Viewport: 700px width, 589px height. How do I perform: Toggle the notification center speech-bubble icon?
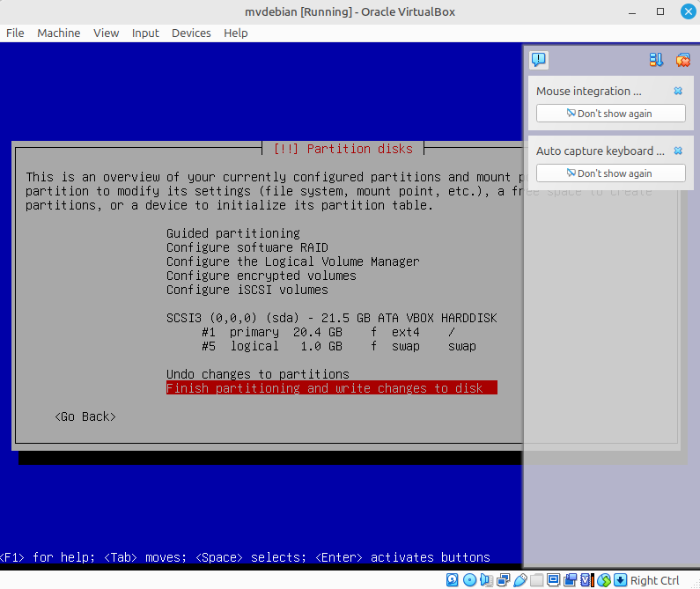[539, 60]
